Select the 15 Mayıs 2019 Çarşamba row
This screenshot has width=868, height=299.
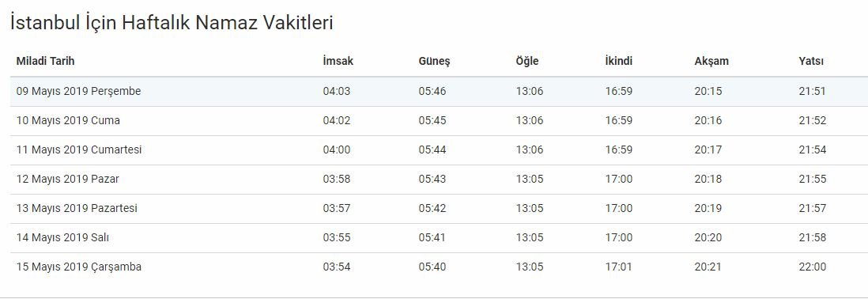click(x=439, y=267)
